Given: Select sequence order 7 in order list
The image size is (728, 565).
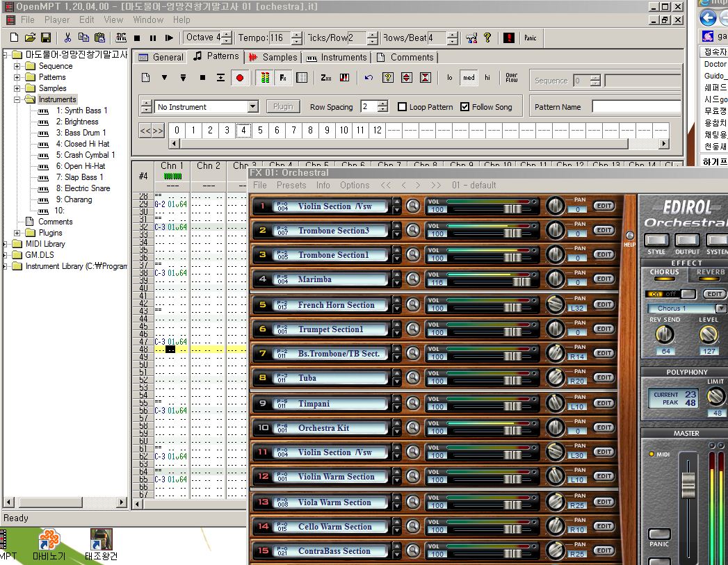Looking at the screenshot, I should [x=293, y=131].
